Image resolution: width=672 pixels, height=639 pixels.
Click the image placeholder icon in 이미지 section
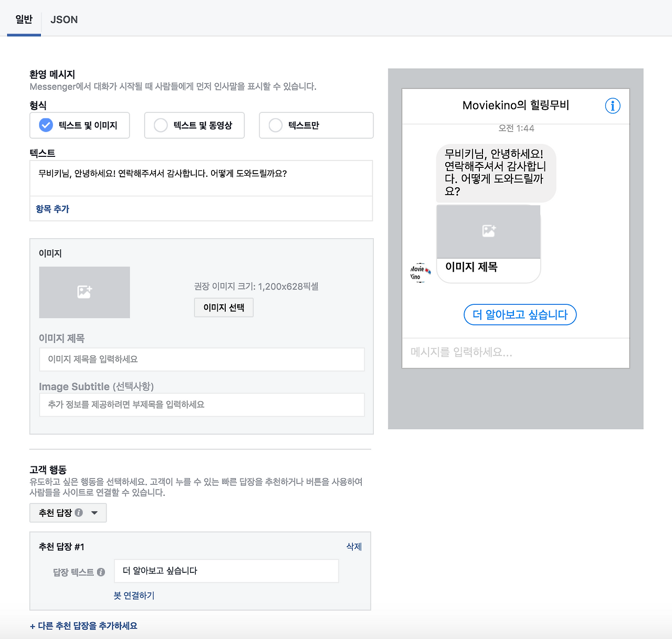tap(84, 292)
